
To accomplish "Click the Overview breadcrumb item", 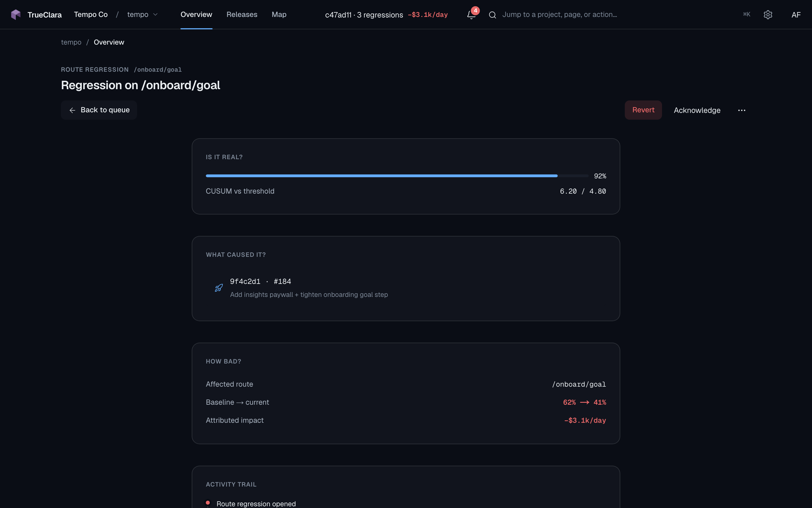I will (109, 42).
